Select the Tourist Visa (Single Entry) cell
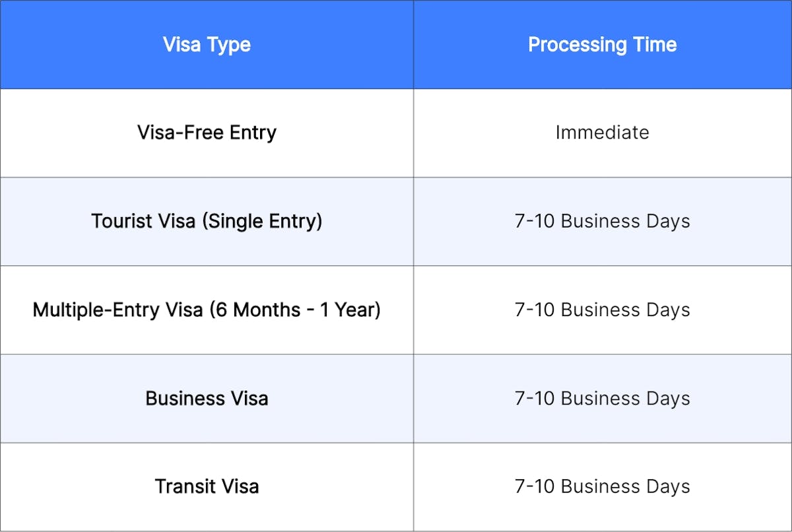The height and width of the screenshot is (532, 792). (x=207, y=221)
